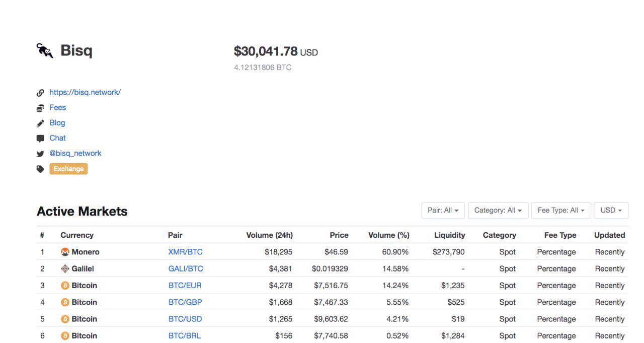Screen dimensions: 644x343
Task: Open the BTC/BRL pair link
Action: 185,336
